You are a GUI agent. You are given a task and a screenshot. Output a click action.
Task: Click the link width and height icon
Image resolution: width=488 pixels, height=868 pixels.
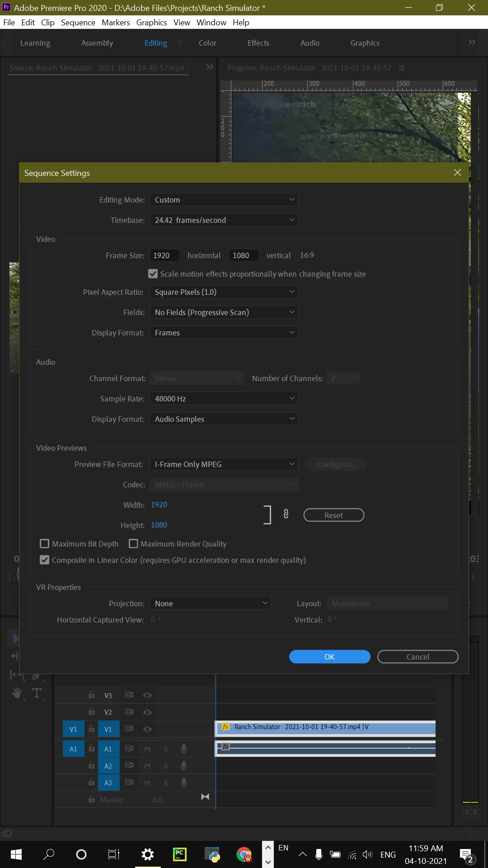click(286, 514)
